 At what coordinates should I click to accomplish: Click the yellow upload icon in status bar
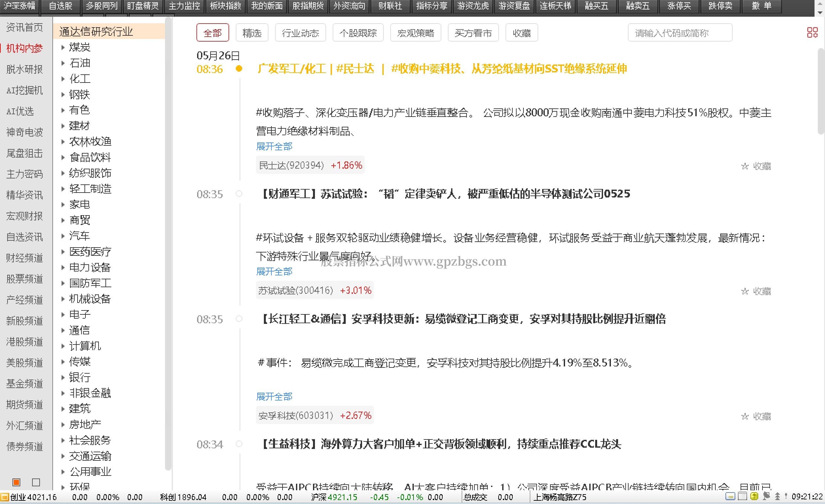(x=754, y=496)
